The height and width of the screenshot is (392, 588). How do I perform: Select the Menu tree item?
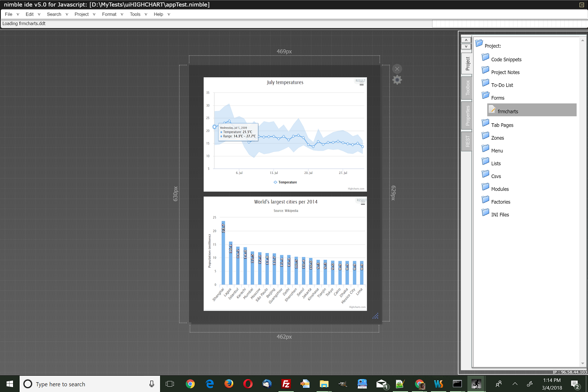(497, 151)
